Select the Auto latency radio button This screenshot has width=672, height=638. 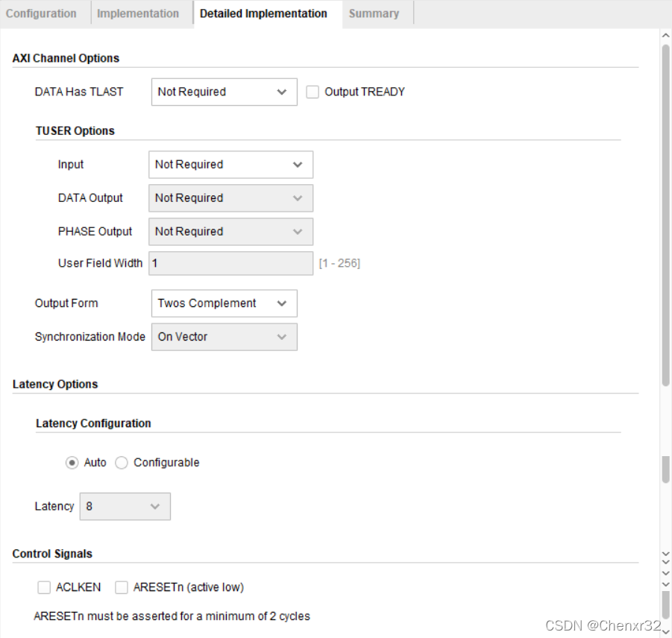(x=72, y=463)
